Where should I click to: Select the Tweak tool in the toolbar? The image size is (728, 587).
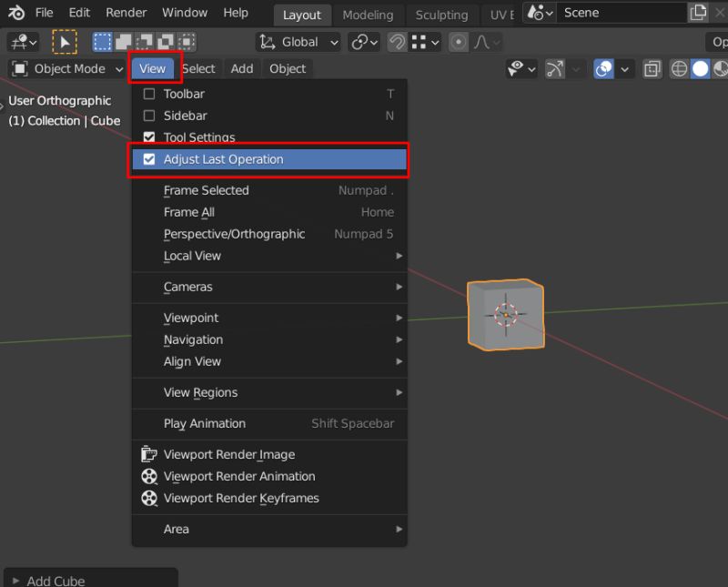click(65, 42)
